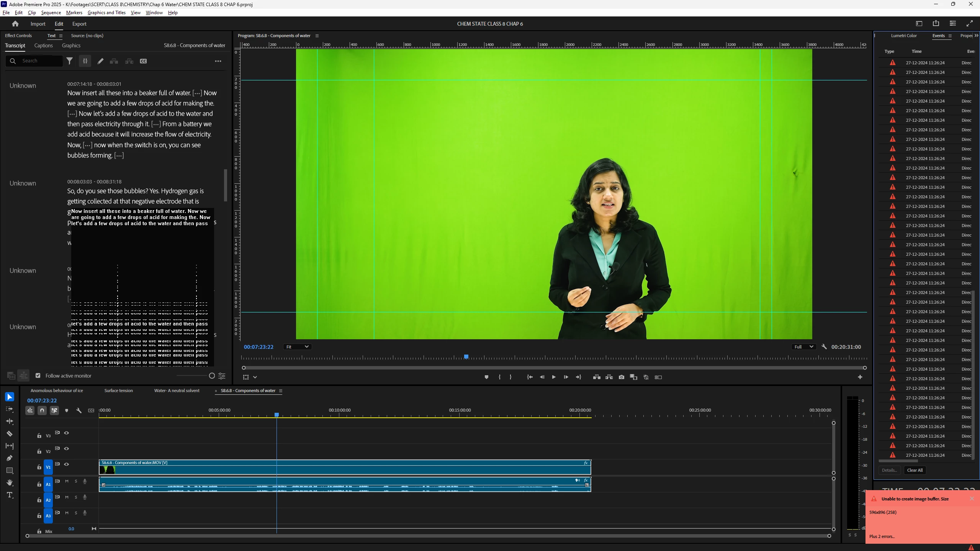Viewport: 980px width, 551px height.
Task: Click the Clear All button in Events
Action: click(x=915, y=470)
